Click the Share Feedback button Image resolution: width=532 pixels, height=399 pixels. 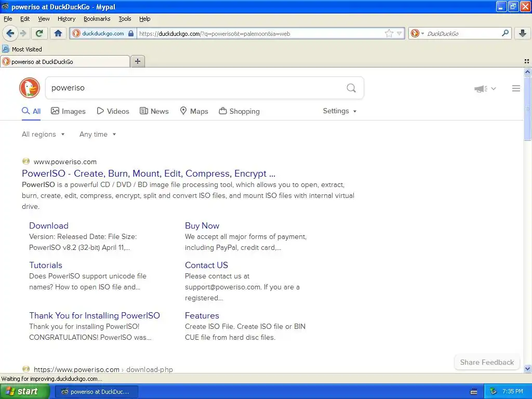pyautogui.click(x=487, y=362)
